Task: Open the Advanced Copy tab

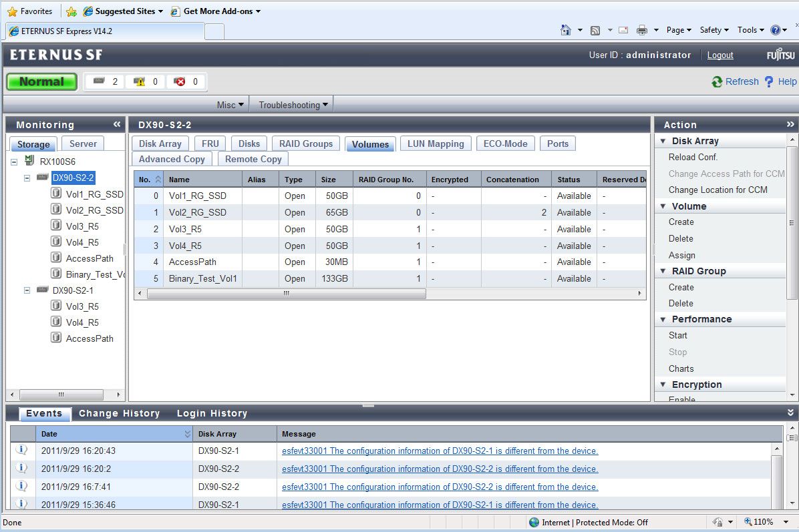Action: pos(172,159)
